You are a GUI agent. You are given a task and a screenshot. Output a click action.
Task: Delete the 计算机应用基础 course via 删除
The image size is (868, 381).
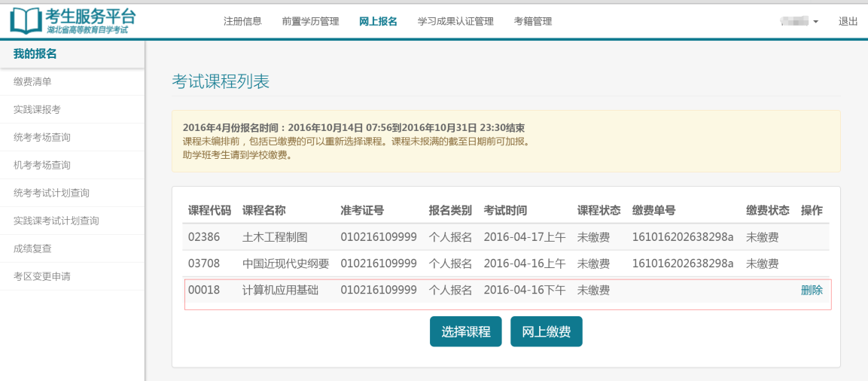[812, 290]
